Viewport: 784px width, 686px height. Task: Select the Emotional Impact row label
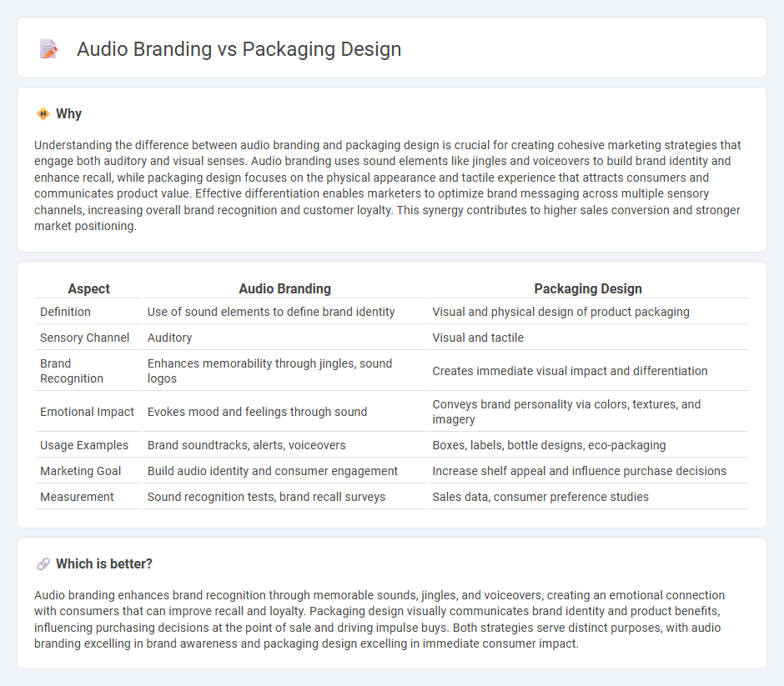click(87, 411)
